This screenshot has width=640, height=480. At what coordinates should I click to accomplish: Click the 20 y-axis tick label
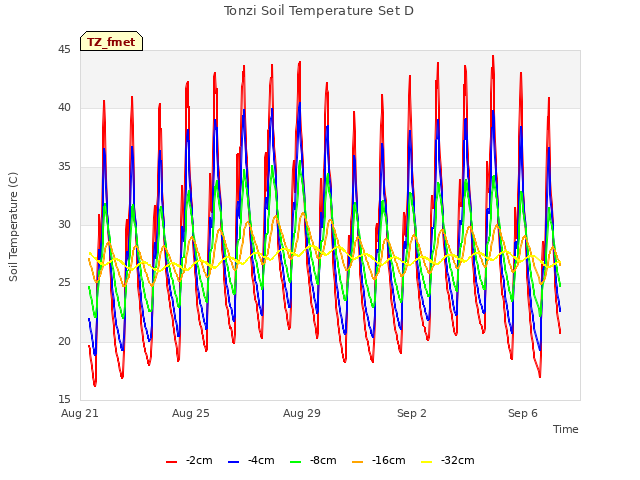64,341
